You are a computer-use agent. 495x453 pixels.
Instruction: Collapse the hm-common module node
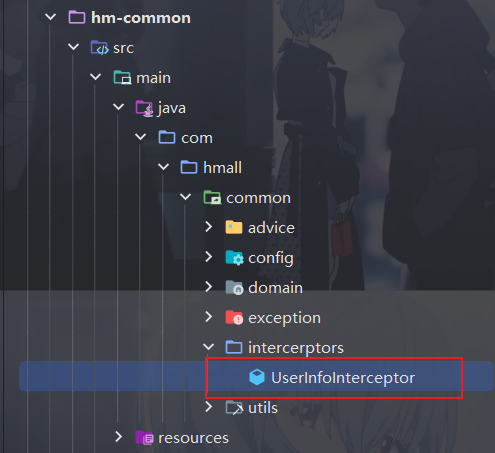[x=50, y=17]
